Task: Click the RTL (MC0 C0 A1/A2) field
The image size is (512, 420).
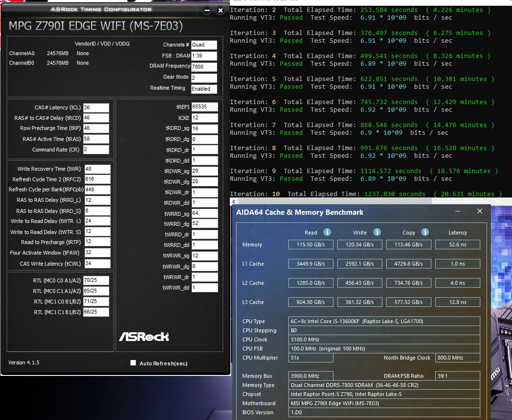Action: pos(96,280)
